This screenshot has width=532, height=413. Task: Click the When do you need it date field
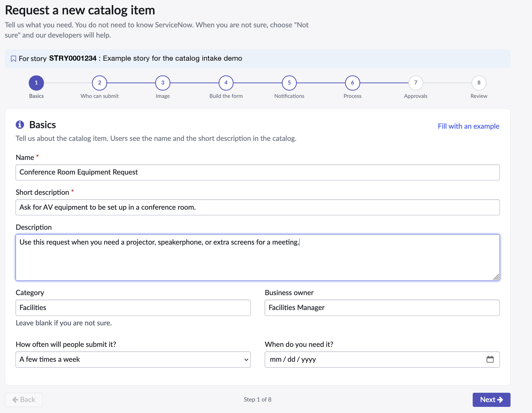(382, 360)
